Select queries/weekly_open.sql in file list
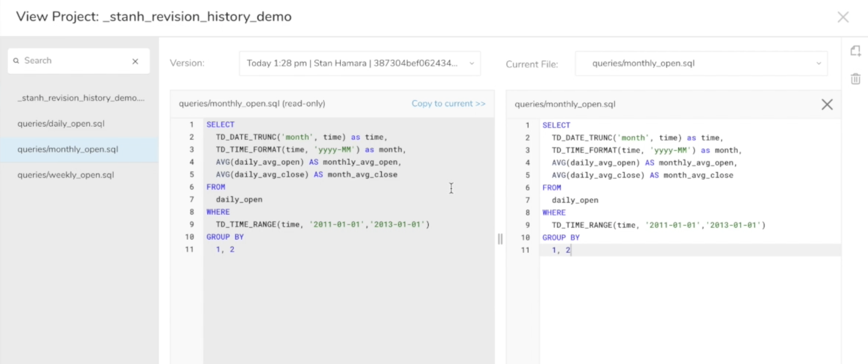This screenshot has height=364, width=868. [66, 175]
